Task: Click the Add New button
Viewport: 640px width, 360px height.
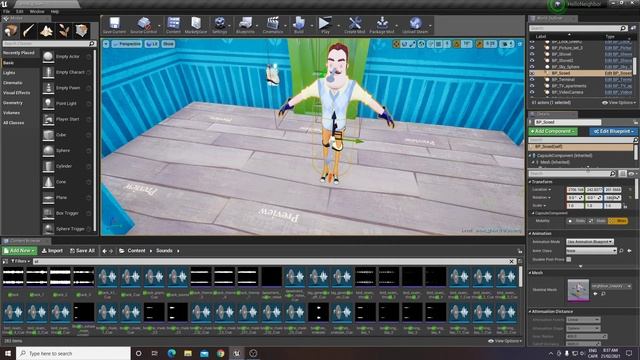Action: (x=20, y=251)
